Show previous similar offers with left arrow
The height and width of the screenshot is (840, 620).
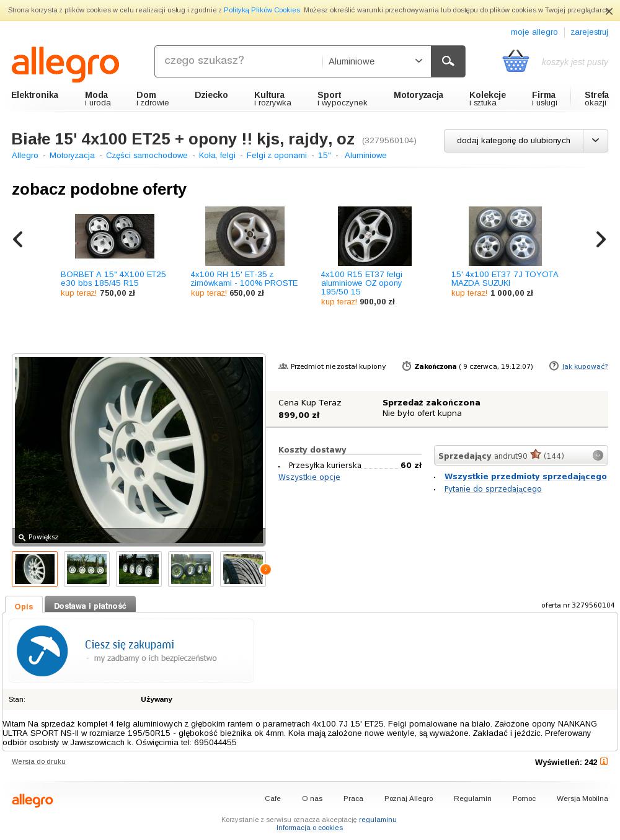coord(18,239)
